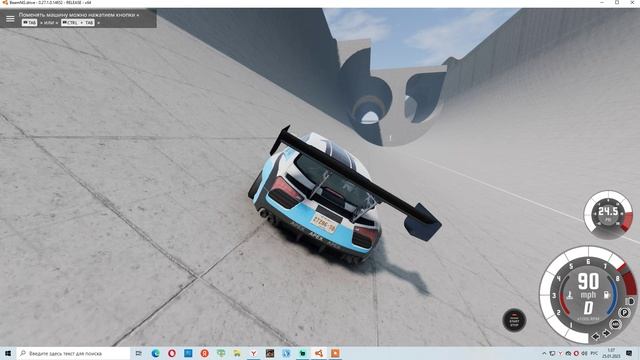Toggle the headlights indicator on tachometer
This screenshot has height=360, width=640.
[629, 301]
